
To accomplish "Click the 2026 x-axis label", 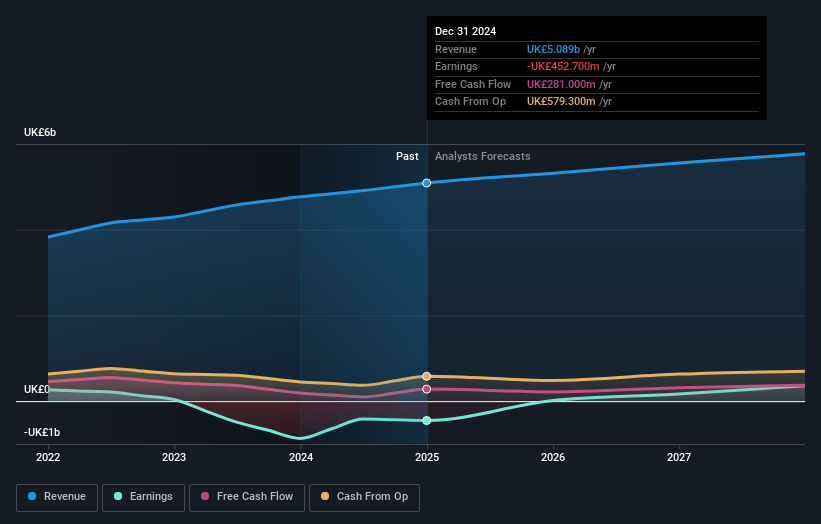I will [x=553, y=457].
